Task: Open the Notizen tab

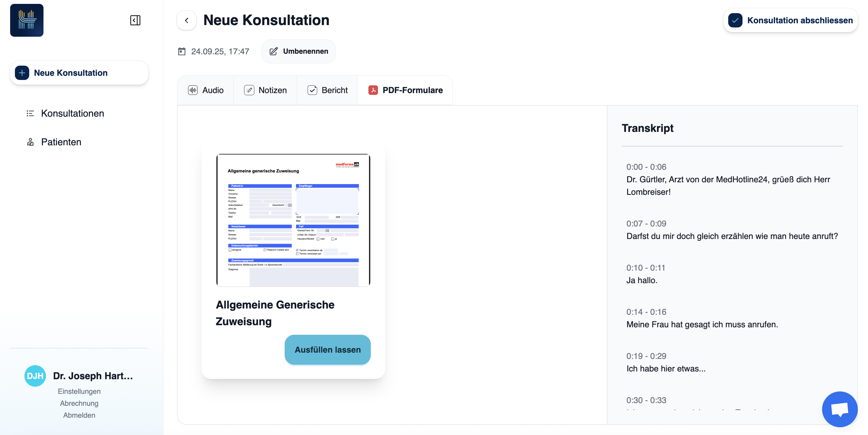Action: tap(265, 90)
